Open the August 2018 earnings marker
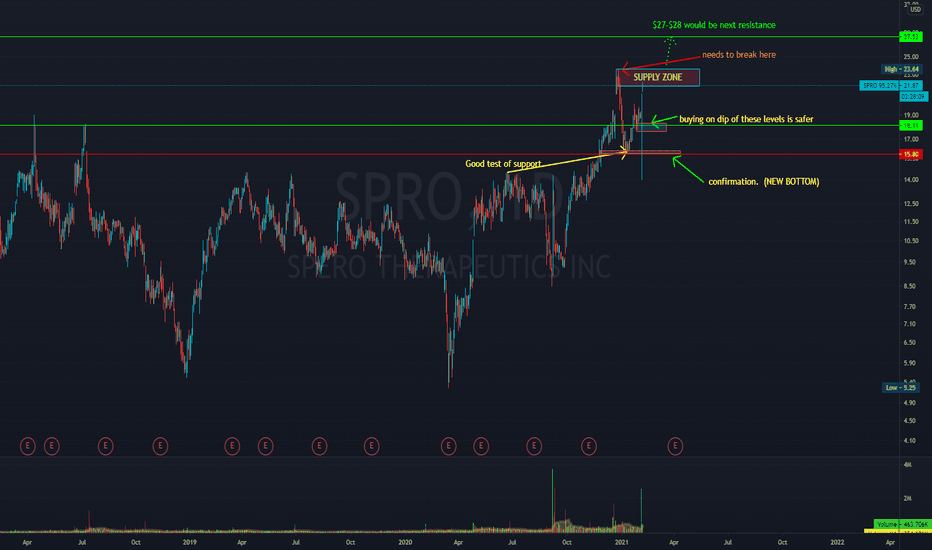Viewport: 932px width, 550px height. [x=105, y=445]
